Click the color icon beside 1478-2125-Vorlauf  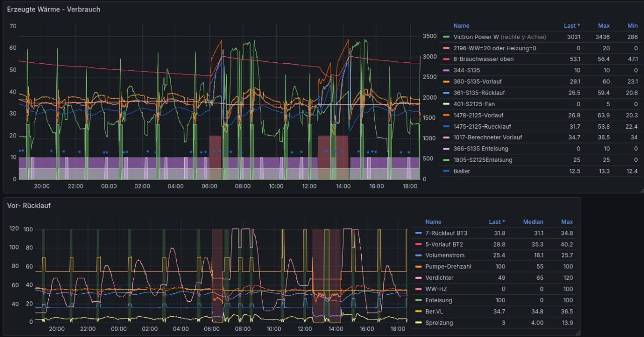(x=446, y=116)
